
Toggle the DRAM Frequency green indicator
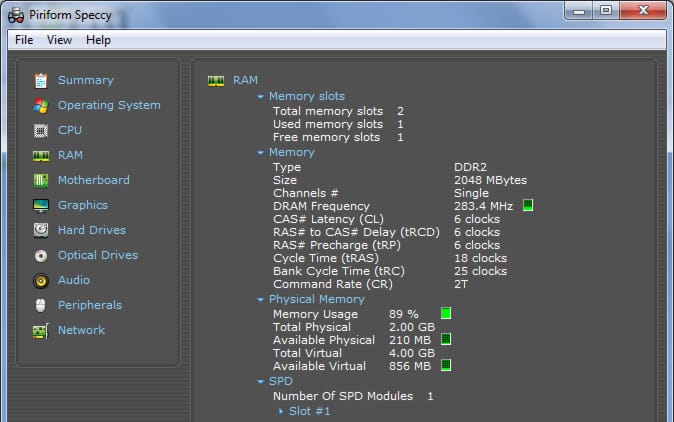click(528, 206)
